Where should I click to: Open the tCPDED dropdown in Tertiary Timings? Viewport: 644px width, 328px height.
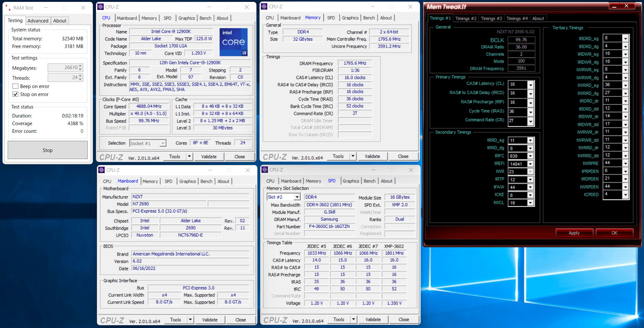(625, 195)
